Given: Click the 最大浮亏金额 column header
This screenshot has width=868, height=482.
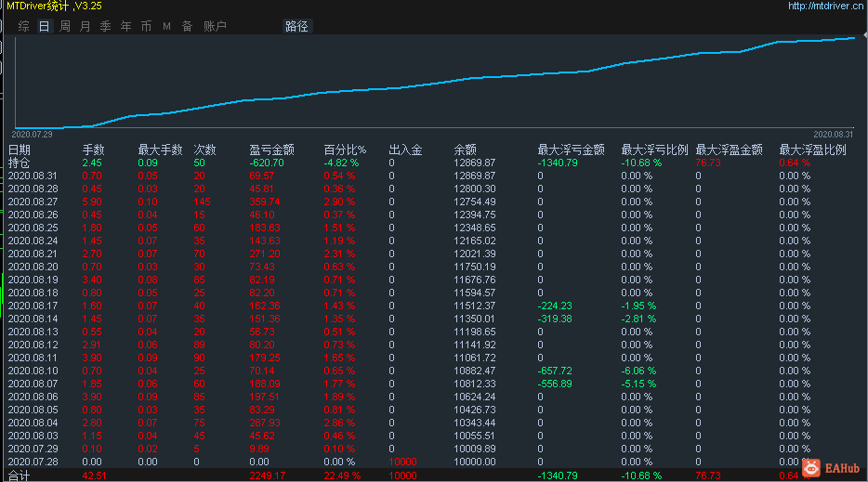Looking at the screenshot, I should tap(572, 150).
